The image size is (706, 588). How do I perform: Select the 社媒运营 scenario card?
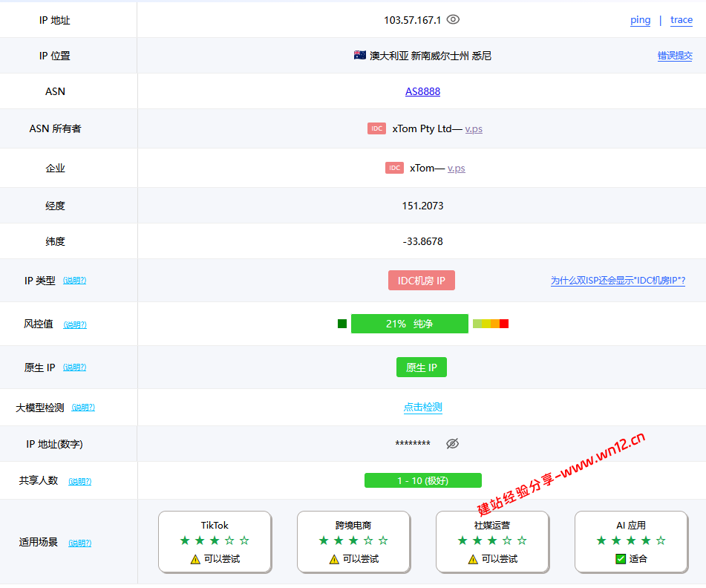[492, 542]
